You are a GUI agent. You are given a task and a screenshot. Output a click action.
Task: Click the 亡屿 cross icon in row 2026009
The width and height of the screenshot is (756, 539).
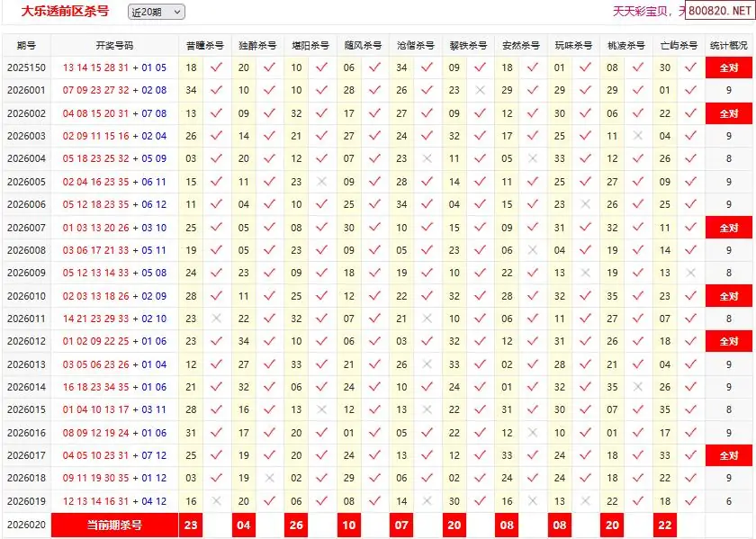pos(690,273)
